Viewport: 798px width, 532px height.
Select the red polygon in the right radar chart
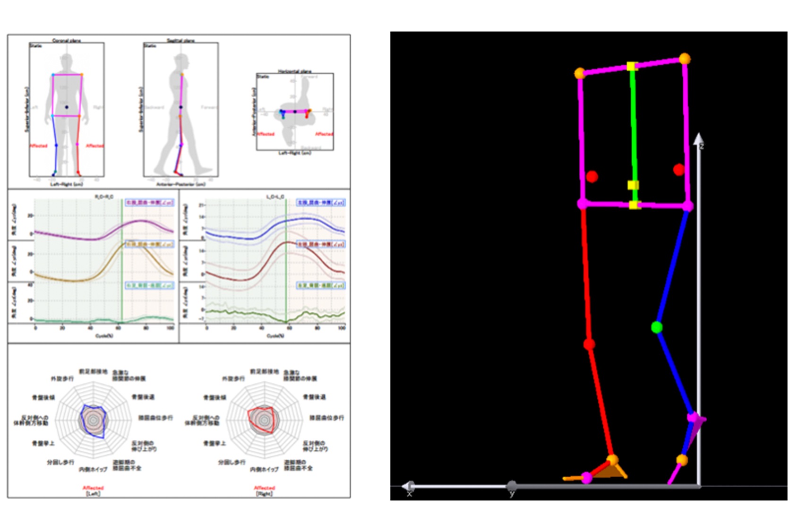click(x=262, y=419)
